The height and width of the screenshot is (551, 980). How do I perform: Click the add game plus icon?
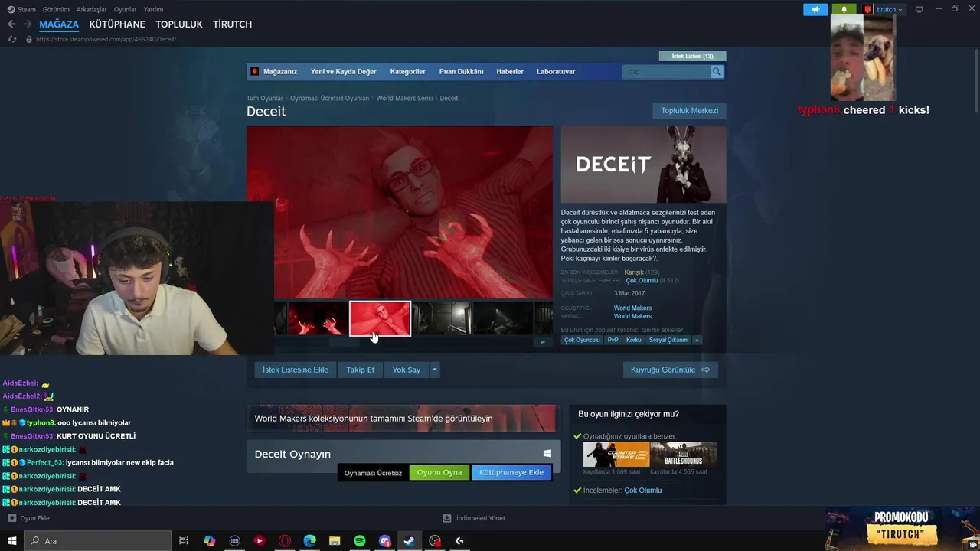[x=11, y=518]
